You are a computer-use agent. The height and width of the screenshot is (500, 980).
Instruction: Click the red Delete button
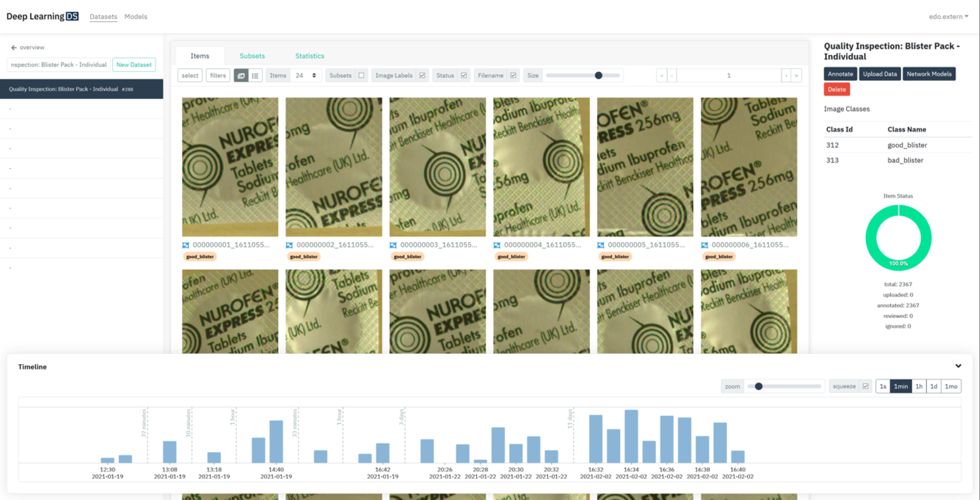point(837,89)
